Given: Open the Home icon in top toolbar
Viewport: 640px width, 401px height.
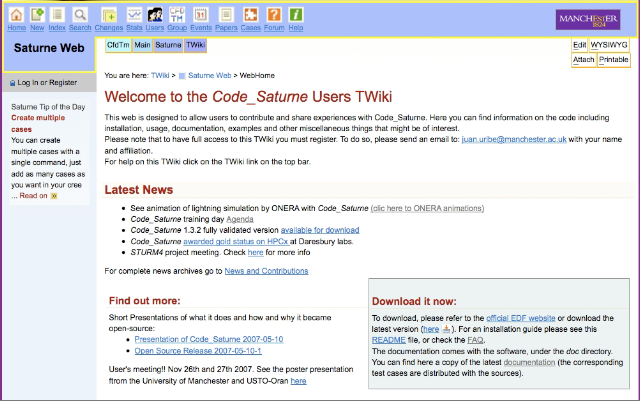Looking at the screenshot, I should click(x=16, y=15).
